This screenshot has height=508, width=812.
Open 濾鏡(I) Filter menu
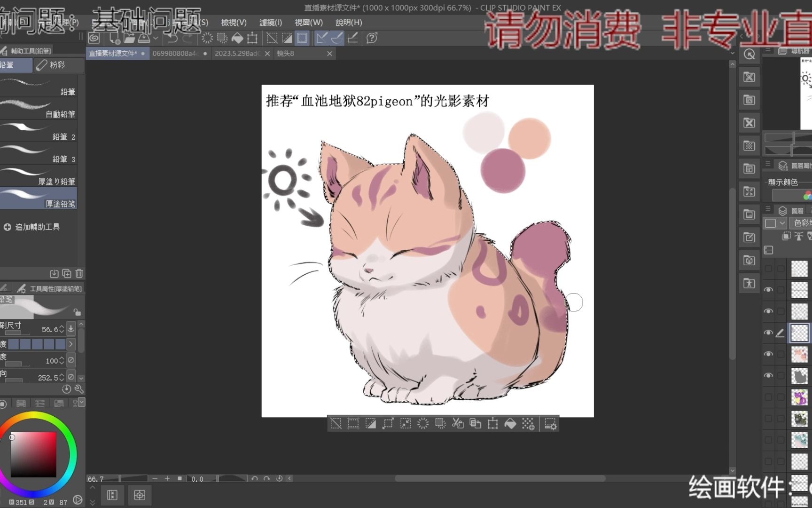(x=271, y=22)
